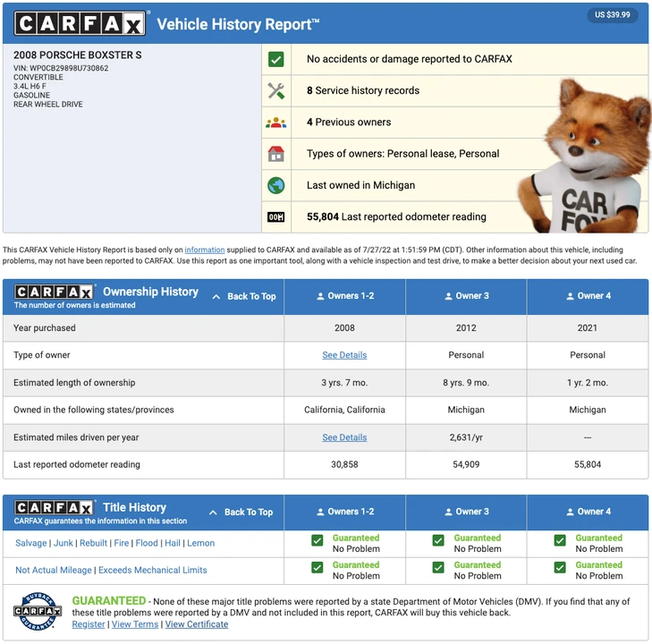Click the 2021 year purchased value

pos(588,328)
